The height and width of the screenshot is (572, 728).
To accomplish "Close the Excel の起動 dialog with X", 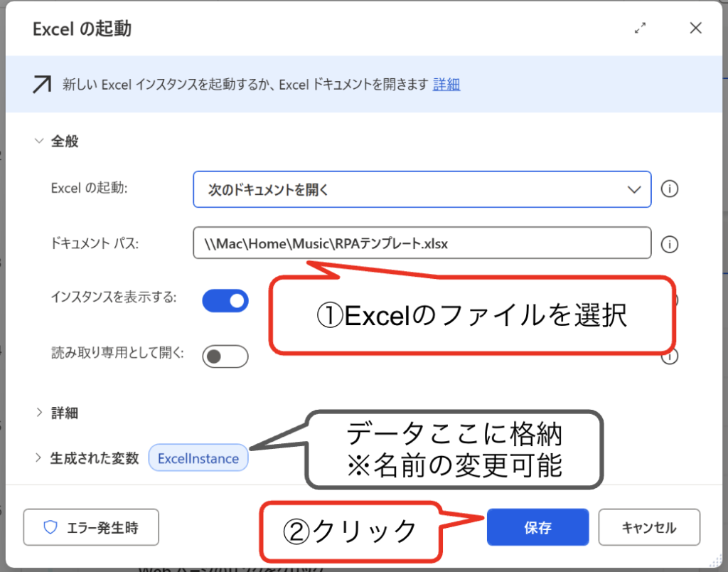I will [696, 28].
